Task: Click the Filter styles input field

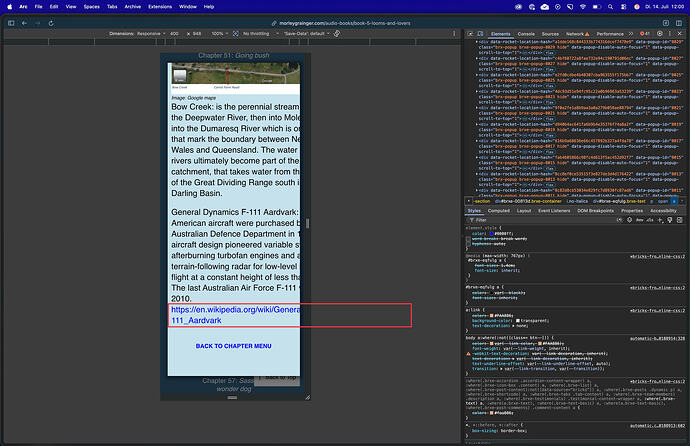Action: coord(543,220)
